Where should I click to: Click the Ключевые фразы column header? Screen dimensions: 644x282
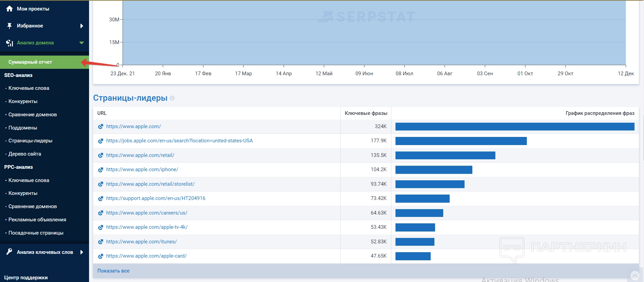tap(366, 113)
